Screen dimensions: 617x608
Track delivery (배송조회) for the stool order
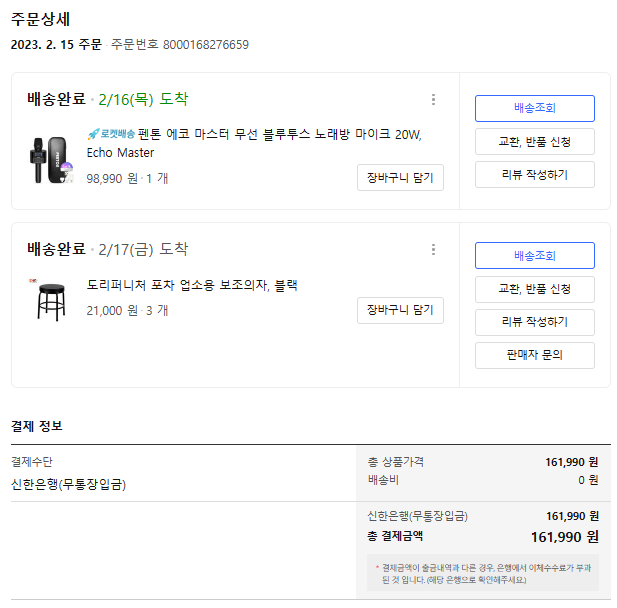click(534, 255)
